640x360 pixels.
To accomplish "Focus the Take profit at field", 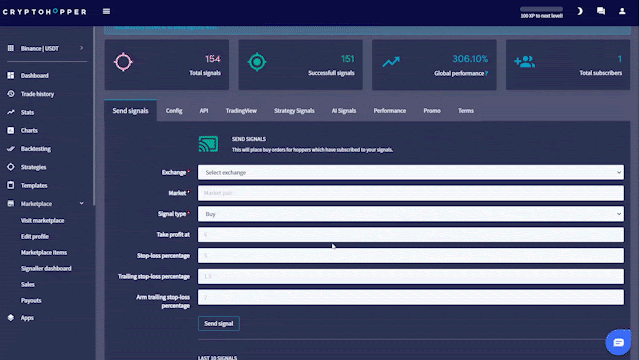I will coord(411,235).
